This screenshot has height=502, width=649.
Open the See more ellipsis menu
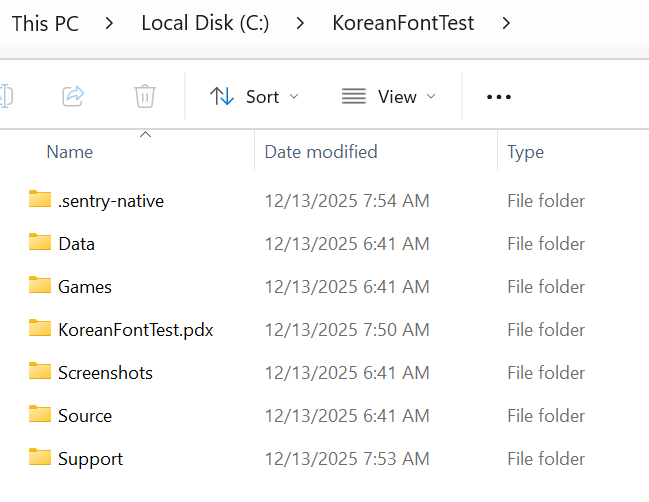click(498, 97)
